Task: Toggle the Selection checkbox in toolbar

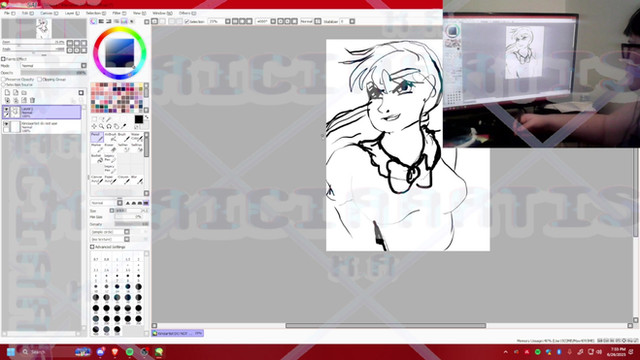Action: click(x=187, y=21)
